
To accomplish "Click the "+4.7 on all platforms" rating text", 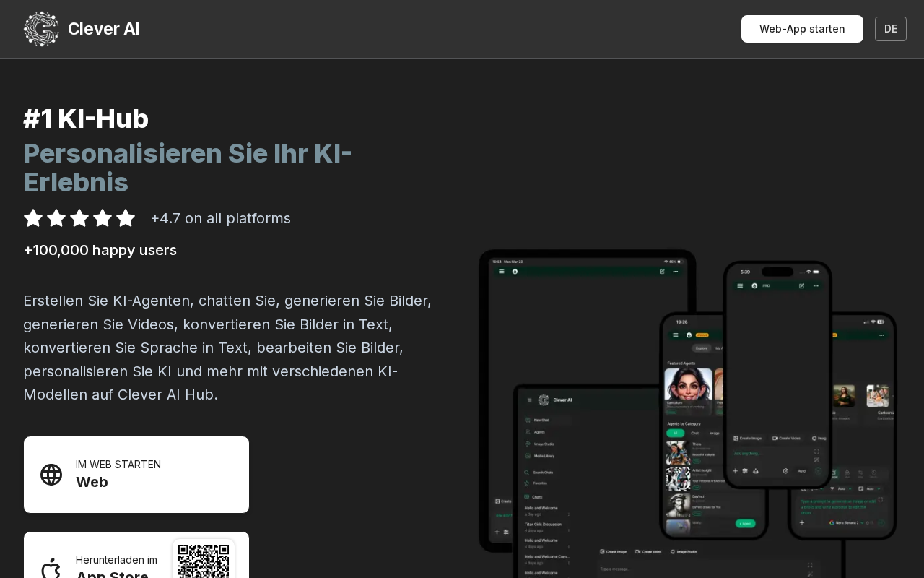I will pos(221,218).
